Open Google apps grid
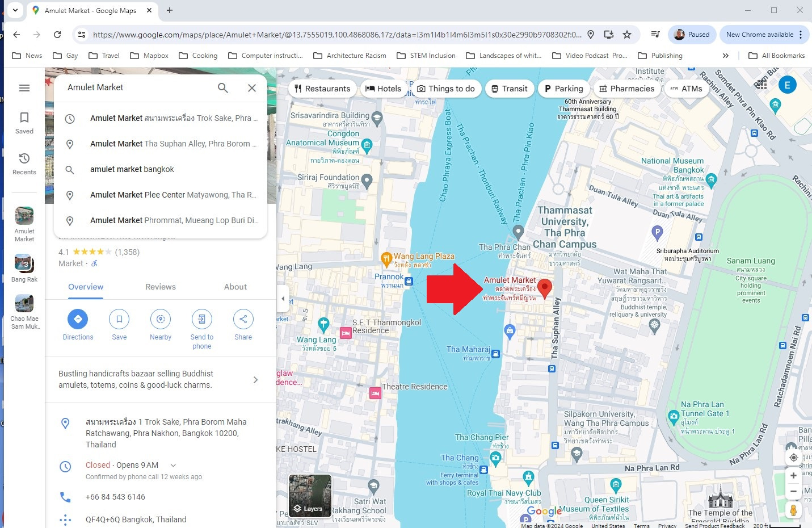 (x=761, y=85)
